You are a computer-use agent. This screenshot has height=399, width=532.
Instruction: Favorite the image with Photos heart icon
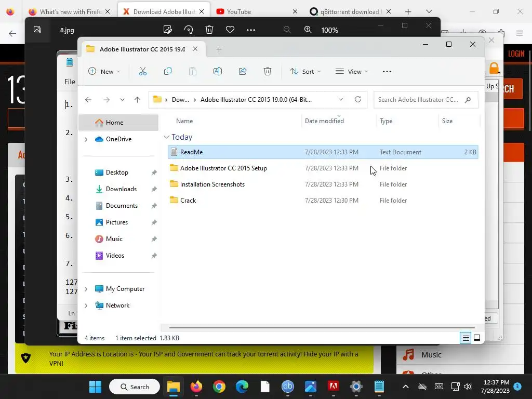pos(230,30)
